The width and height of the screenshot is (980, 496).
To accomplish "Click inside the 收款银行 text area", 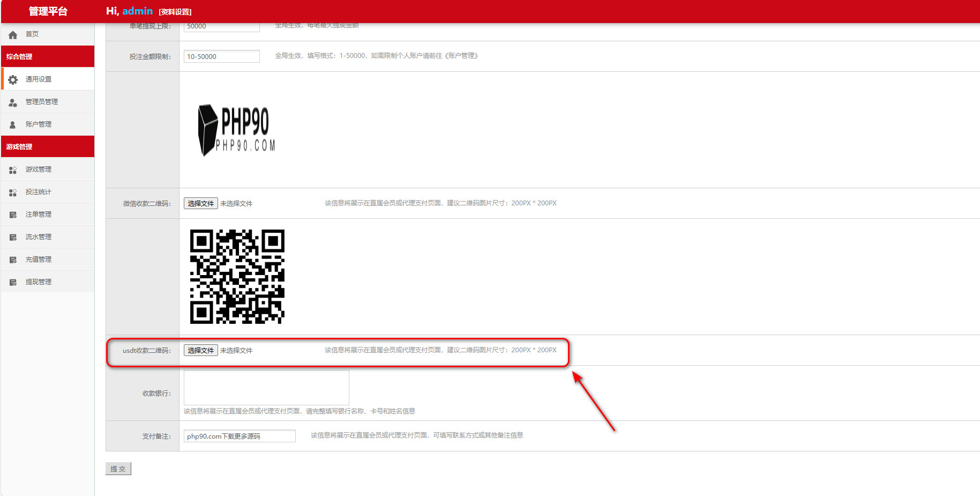I will click(266, 388).
